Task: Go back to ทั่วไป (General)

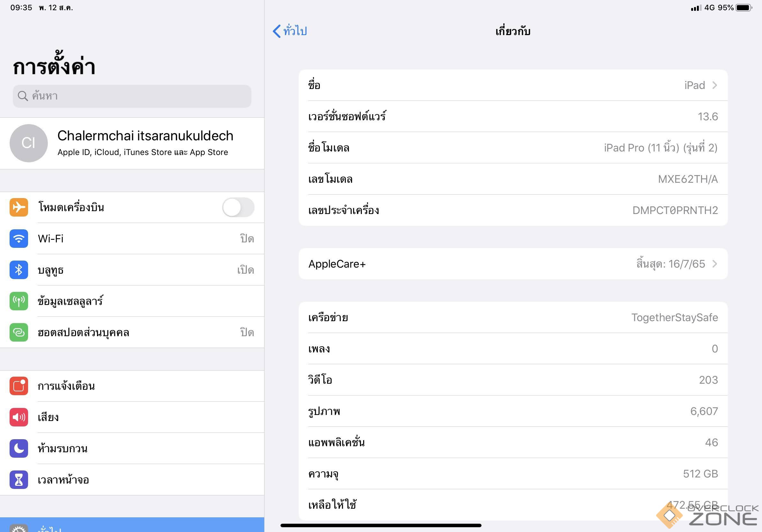Action: [290, 31]
